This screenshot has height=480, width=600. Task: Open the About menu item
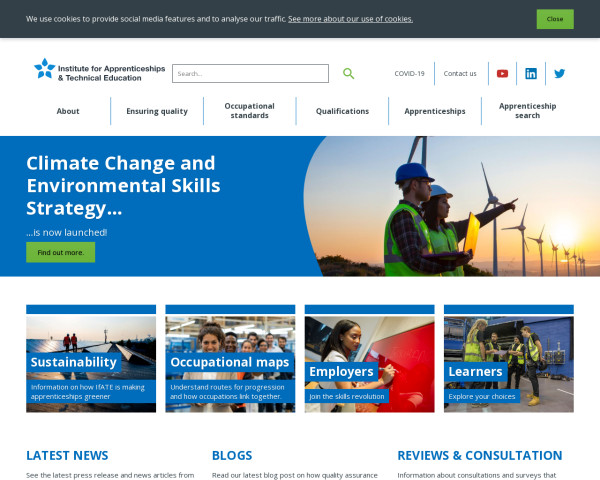pos(68,111)
